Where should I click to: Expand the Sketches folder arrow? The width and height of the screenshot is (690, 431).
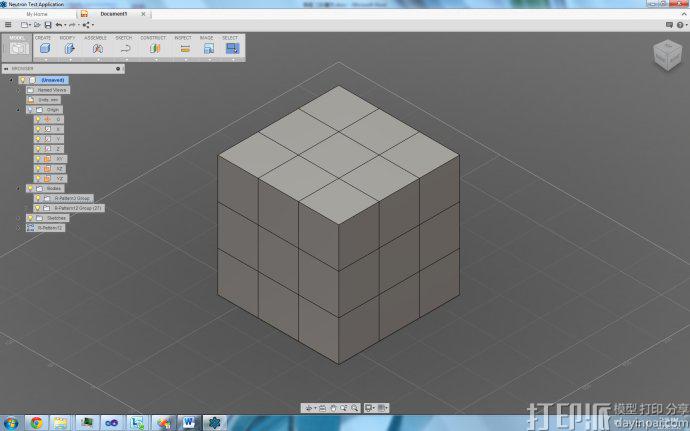[18, 218]
